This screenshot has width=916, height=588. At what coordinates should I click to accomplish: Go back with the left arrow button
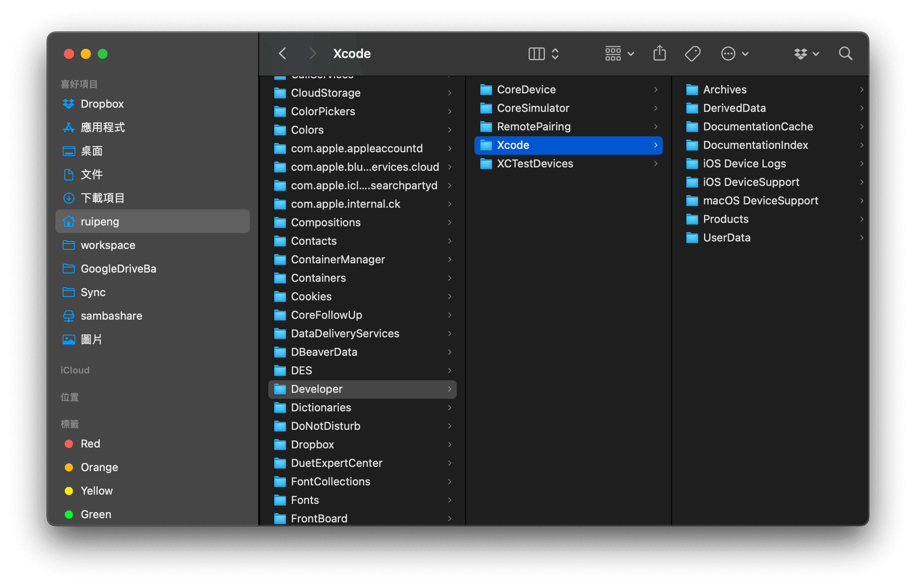[283, 54]
